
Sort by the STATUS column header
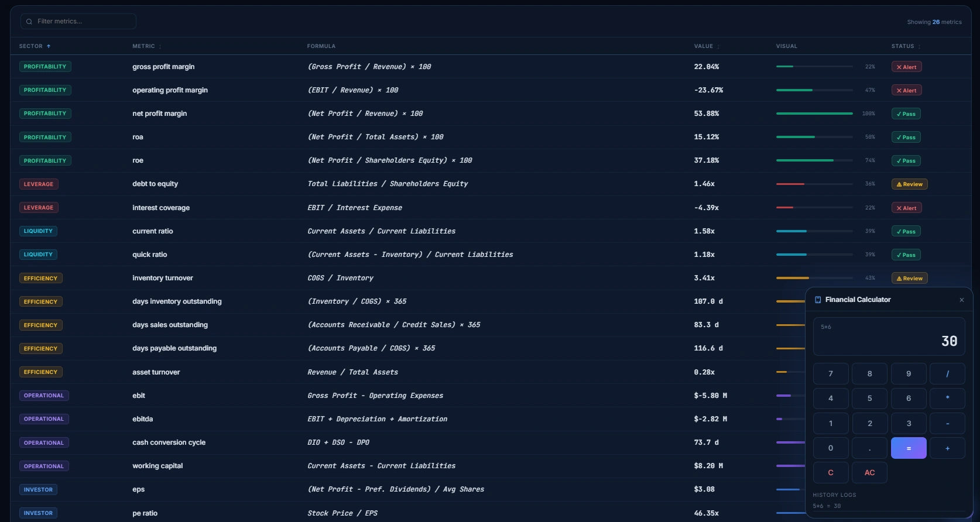(906, 46)
